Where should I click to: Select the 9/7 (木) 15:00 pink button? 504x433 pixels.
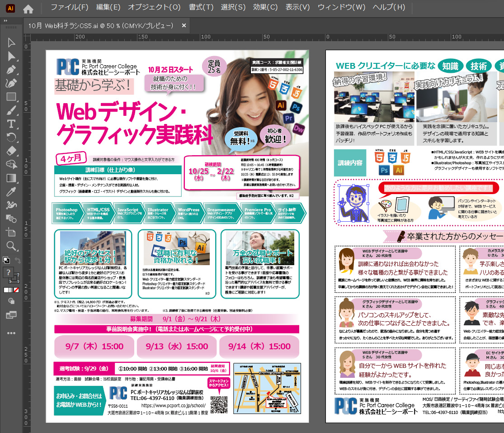coord(94,347)
